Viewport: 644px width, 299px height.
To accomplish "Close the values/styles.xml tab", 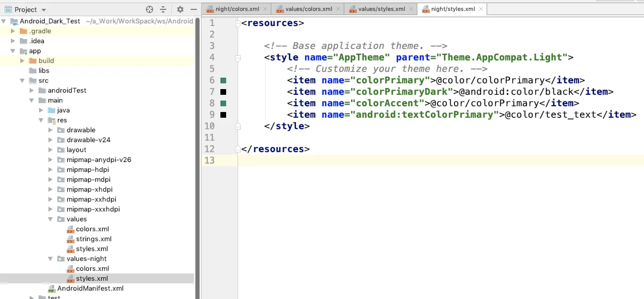I will (x=412, y=9).
